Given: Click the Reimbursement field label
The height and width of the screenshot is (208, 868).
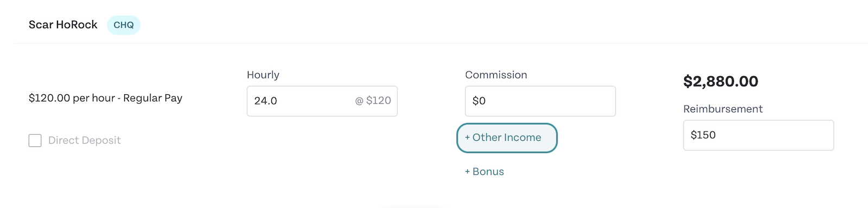Looking at the screenshot, I should 723,109.
